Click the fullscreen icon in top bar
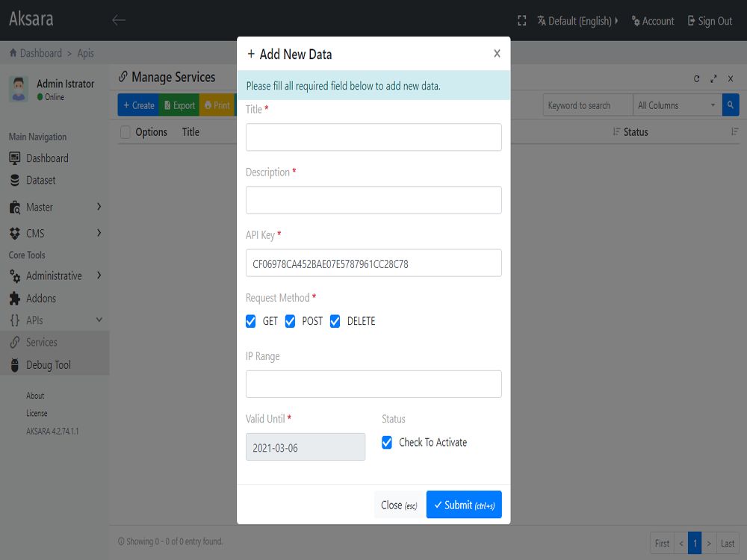The height and width of the screenshot is (560, 747). click(x=522, y=21)
